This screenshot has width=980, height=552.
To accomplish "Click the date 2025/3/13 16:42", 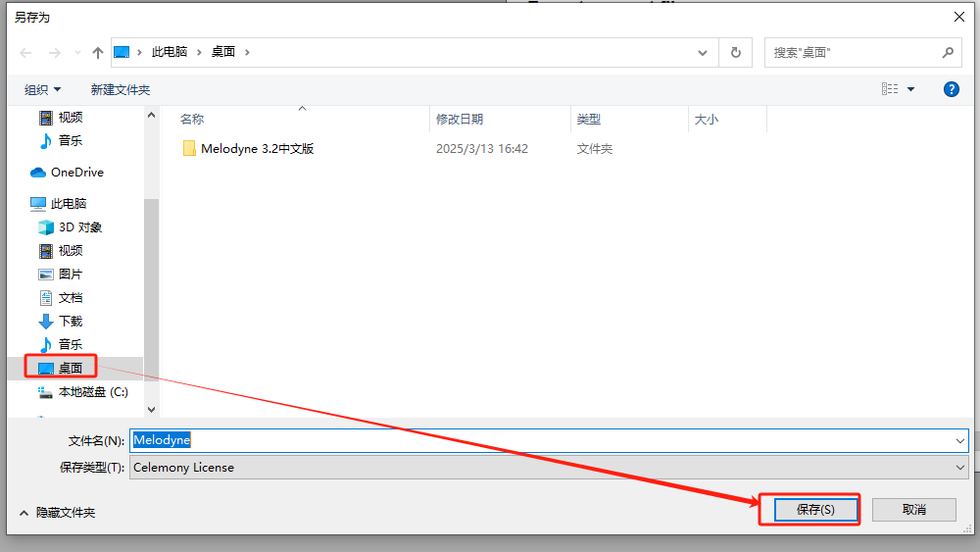I will click(x=482, y=149).
